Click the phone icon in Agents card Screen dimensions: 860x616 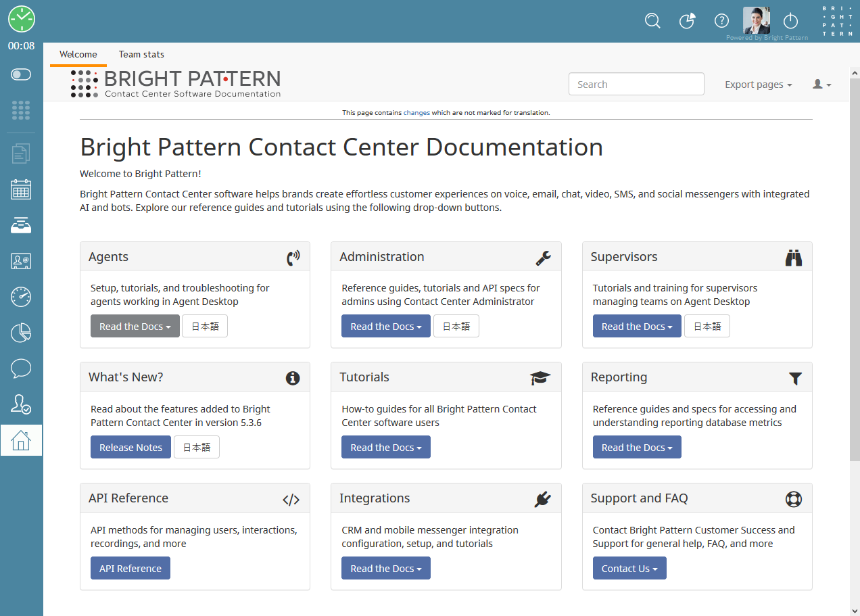tap(293, 258)
